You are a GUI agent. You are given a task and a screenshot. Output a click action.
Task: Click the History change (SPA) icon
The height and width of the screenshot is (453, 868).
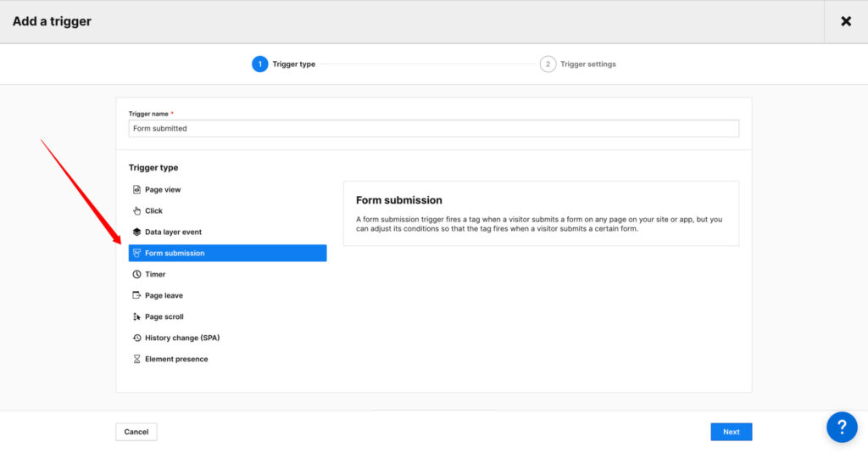pyautogui.click(x=136, y=338)
